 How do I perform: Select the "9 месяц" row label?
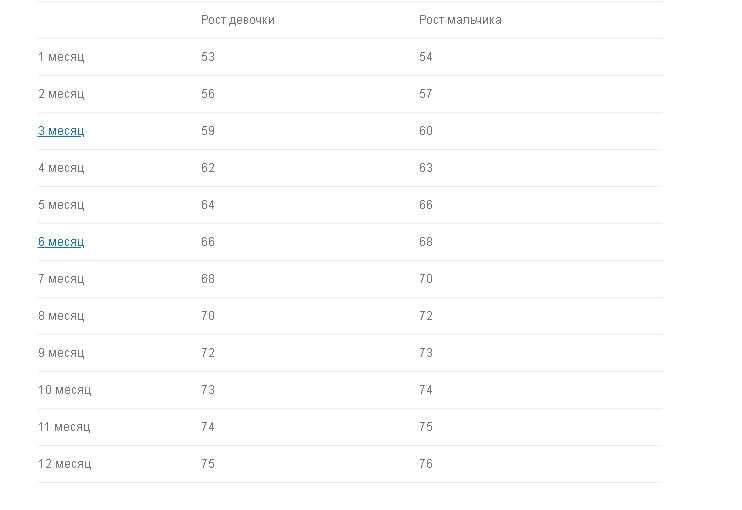pyautogui.click(x=61, y=353)
